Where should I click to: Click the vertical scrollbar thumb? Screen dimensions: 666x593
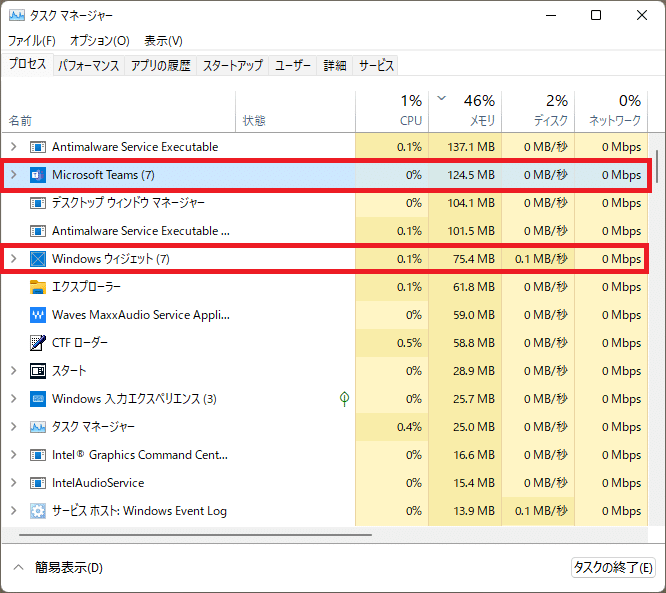pyautogui.click(x=658, y=166)
